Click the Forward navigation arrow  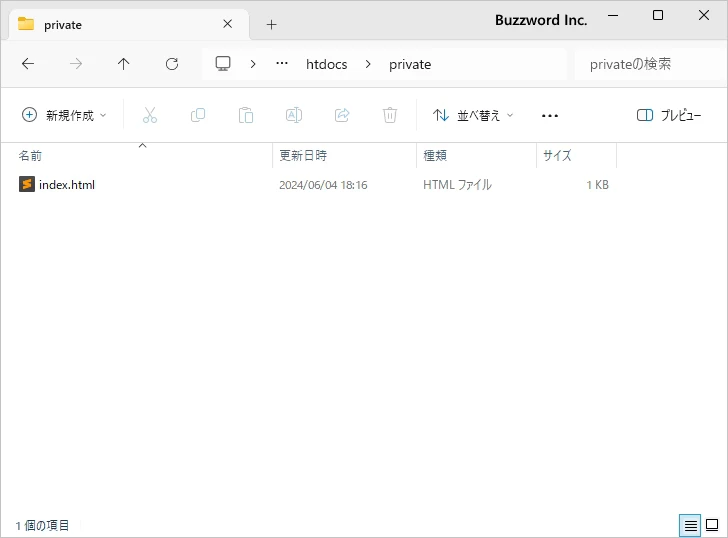[76, 64]
